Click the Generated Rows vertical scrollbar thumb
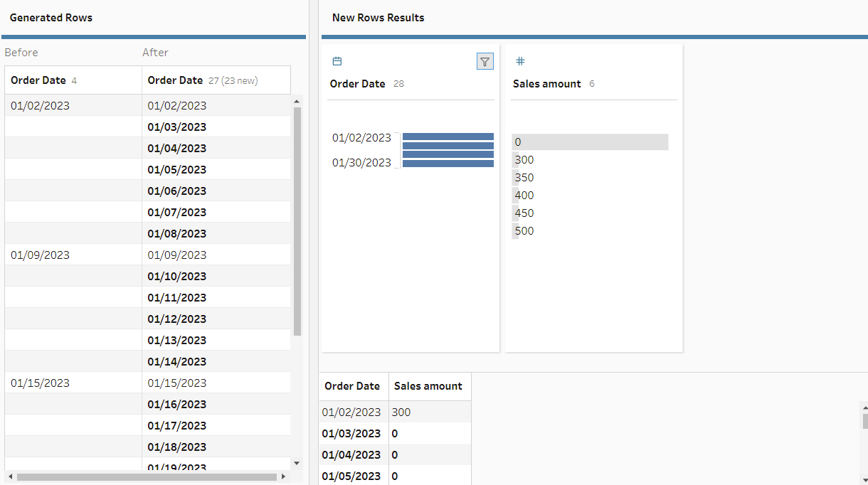 pos(297,220)
